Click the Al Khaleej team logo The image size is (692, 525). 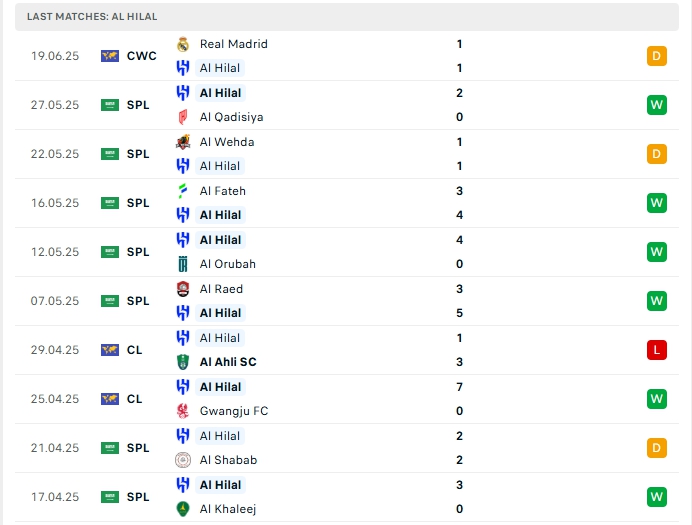click(183, 509)
